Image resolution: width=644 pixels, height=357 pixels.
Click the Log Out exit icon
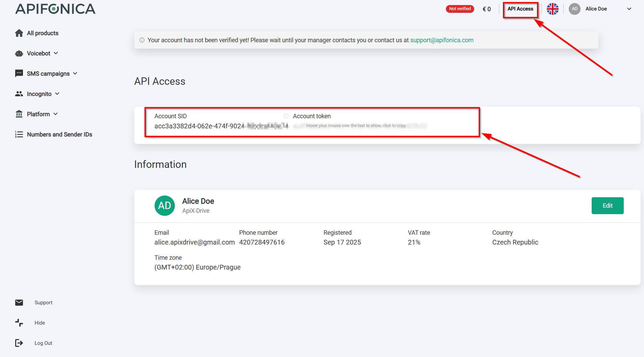click(x=19, y=343)
